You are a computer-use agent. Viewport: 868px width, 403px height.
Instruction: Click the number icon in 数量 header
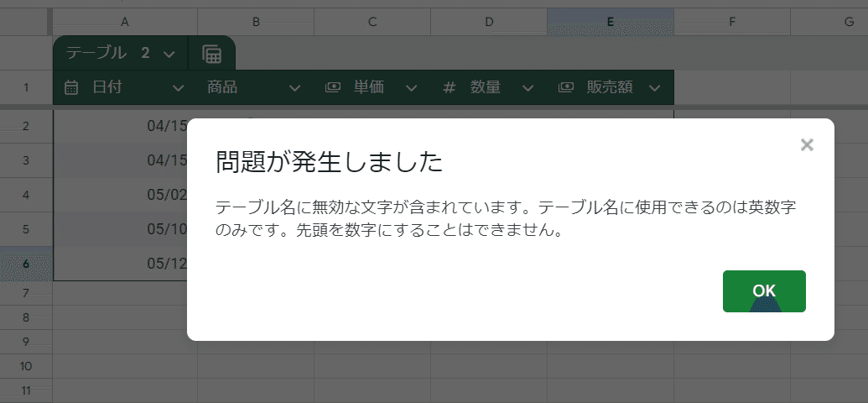450,87
